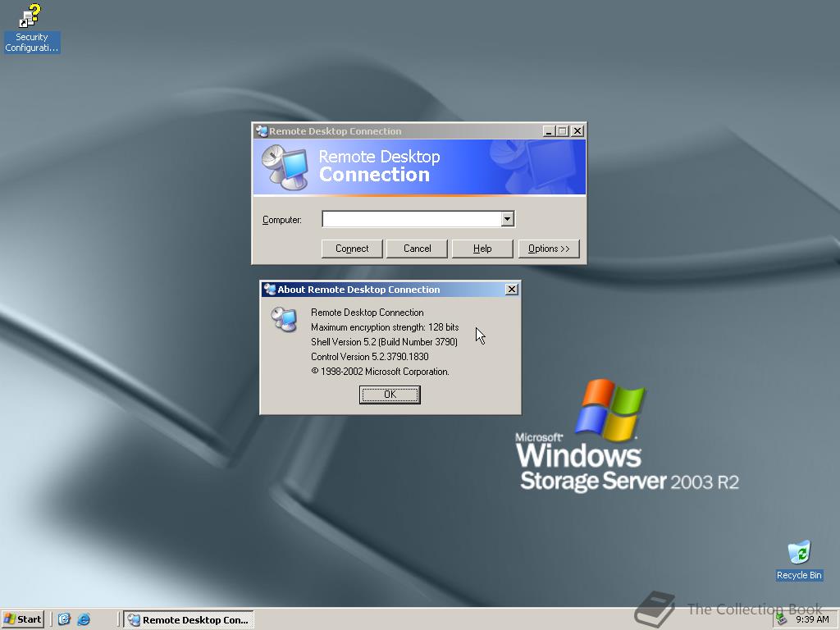Click inside the Computer input field

click(x=412, y=218)
